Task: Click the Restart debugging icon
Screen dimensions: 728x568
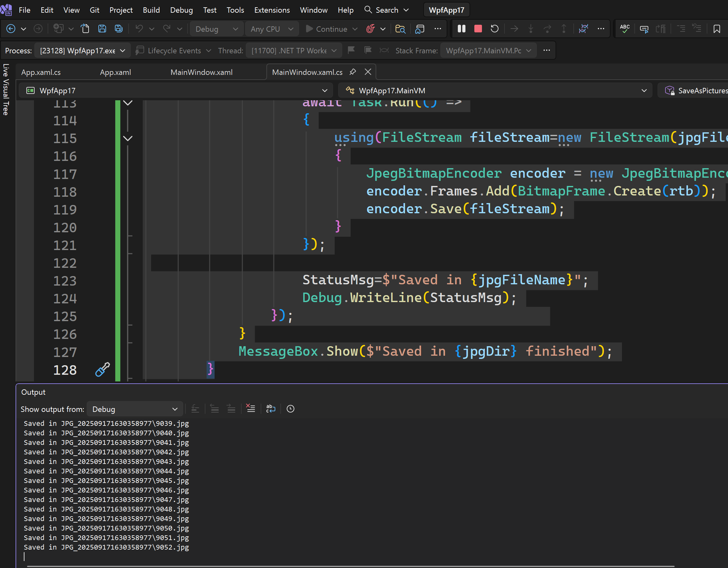Action: 494,29
